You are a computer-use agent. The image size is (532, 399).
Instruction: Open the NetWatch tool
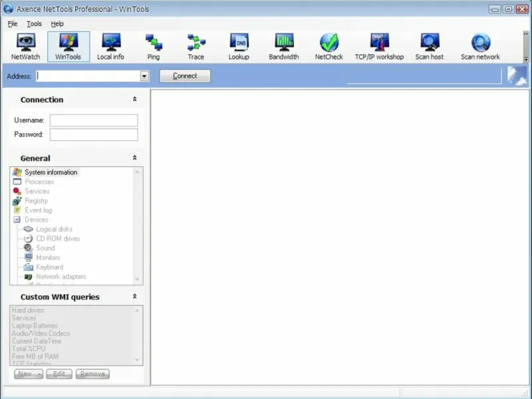(x=25, y=47)
